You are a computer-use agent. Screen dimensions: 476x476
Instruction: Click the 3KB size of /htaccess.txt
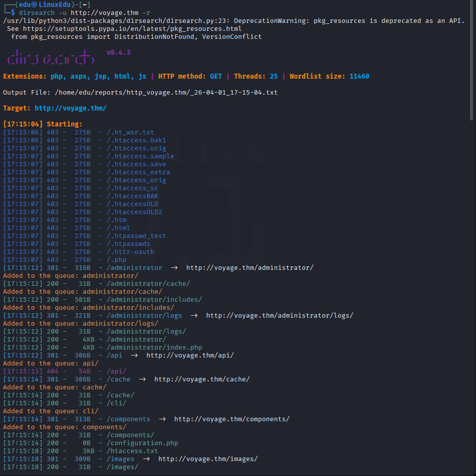pos(88,451)
